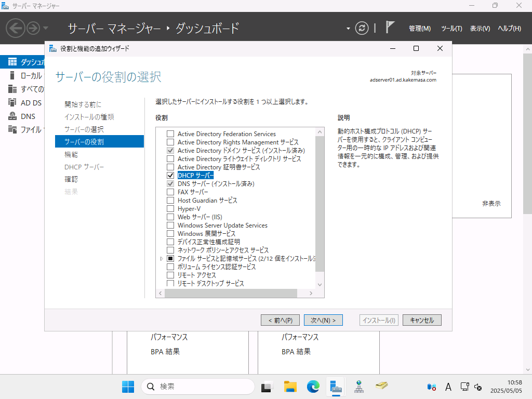The height and width of the screenshot is (399, 532).
Task: Click the forward navigation arrow in Server Manager
Action: pyautogui.click(x=33, y=28)
